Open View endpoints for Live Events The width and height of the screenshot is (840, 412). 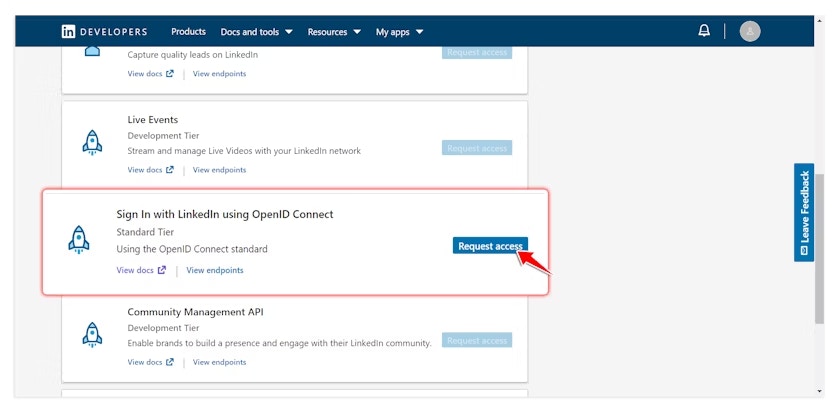point(220,170)
